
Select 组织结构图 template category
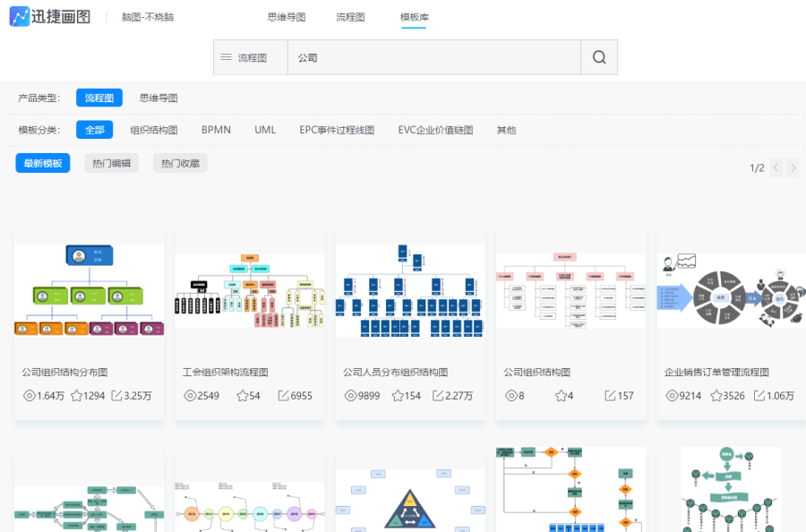pyautogui.click(x=154, y=130)
